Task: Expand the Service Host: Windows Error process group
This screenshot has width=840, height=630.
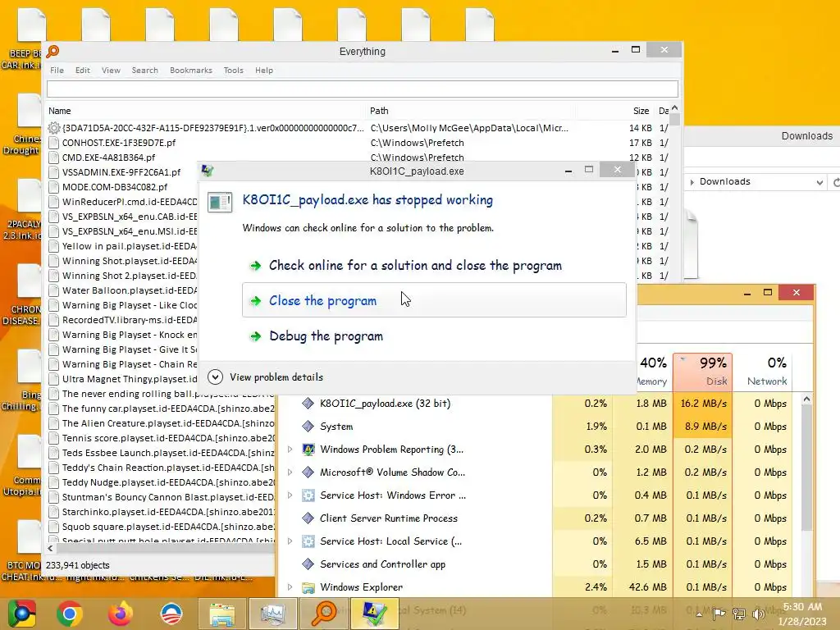Action: point(290,495)
